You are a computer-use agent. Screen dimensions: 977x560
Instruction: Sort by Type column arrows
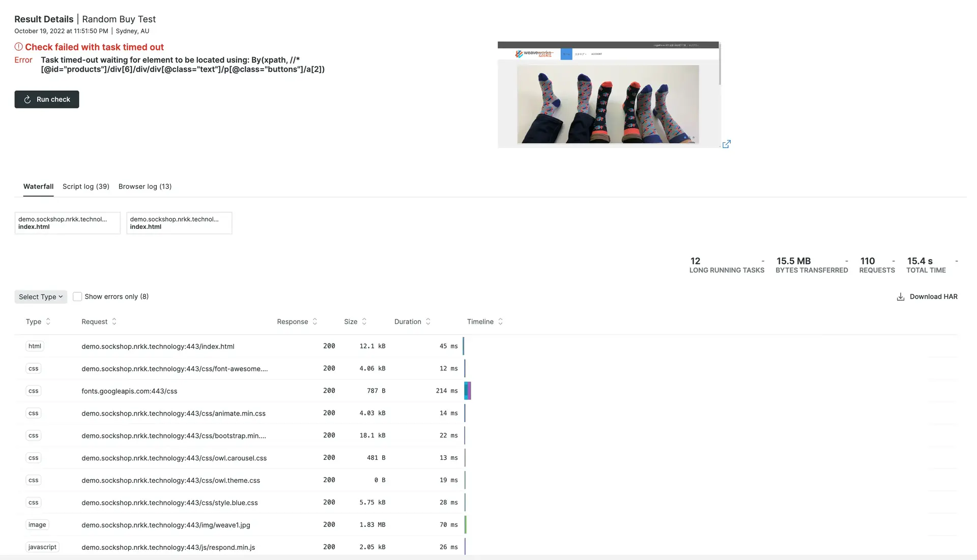[48, 321]
